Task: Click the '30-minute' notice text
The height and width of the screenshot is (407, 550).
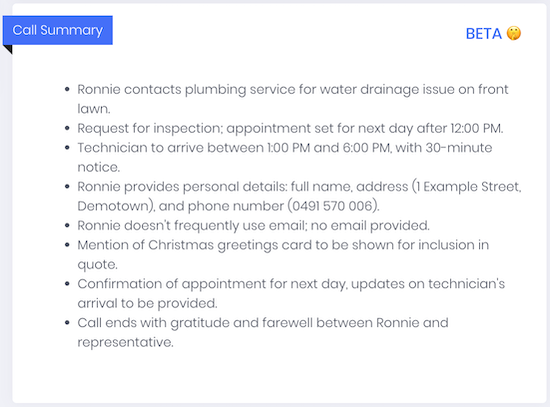Action: pos(459,148)
